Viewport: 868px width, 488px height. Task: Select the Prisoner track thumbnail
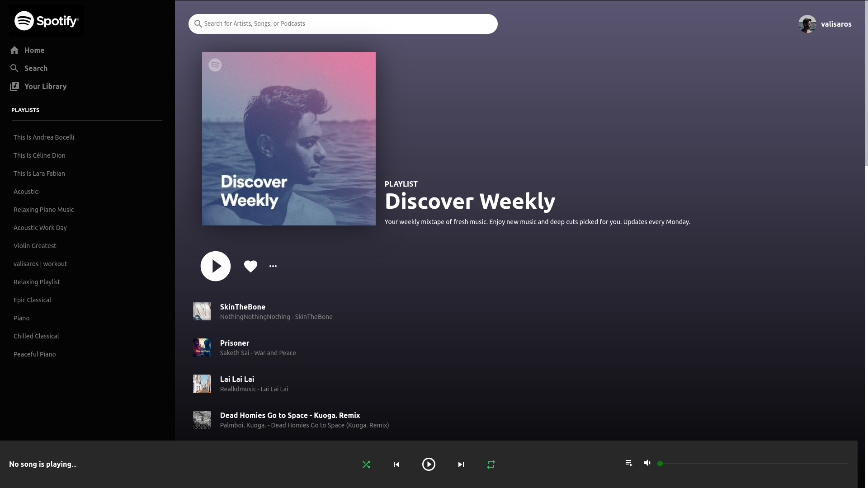coord(202,347)
